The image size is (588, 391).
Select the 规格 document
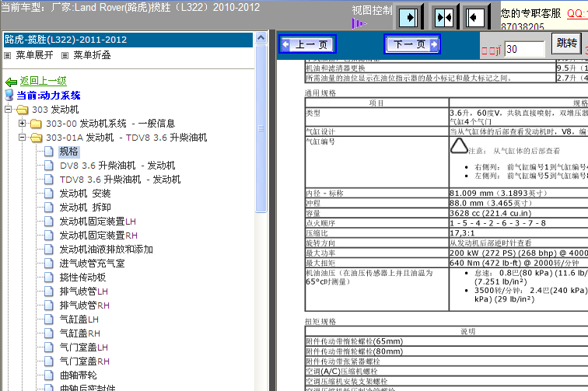[69, 152]
